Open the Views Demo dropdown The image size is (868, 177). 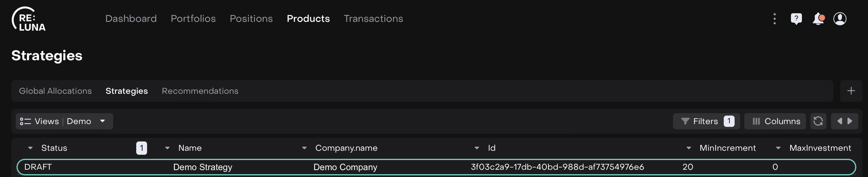point(64,121)
